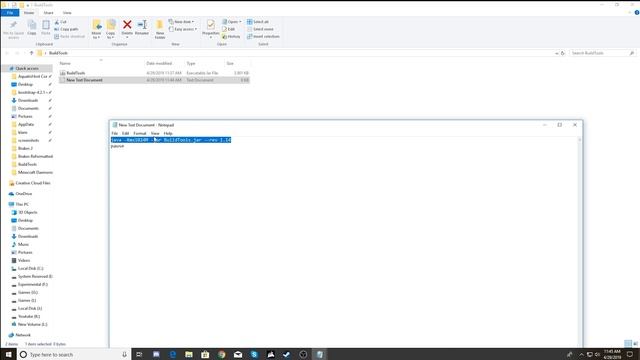
Task: Click the clock in system tray
Action: pos(612,354)
